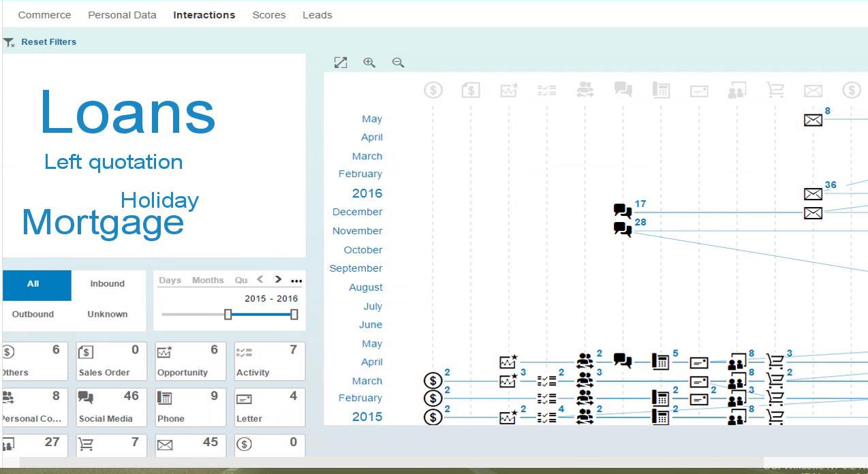Click the December month label
Viewport: 868px width, 474px height.
358,212
